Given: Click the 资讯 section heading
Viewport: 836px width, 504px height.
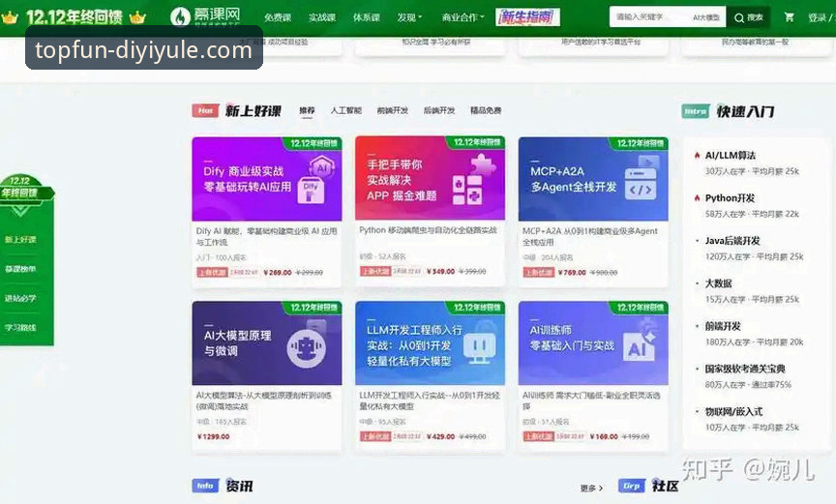Looking at the screenshot, I should 239,486.
